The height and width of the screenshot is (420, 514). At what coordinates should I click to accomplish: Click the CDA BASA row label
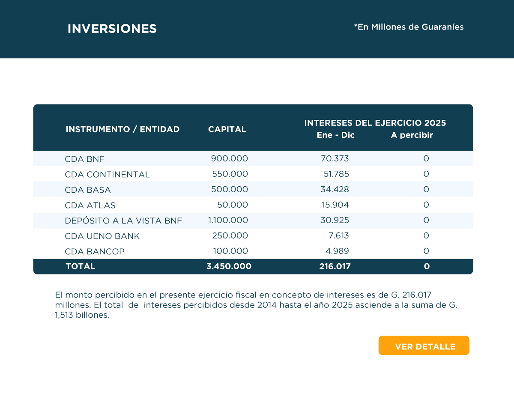88,190
